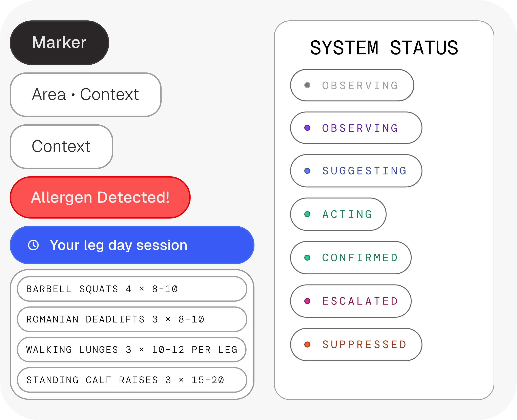The height and width of the screenshot is (420, 517).
Task: Open the Allergen Detected! alert
Action: [100, 197]
